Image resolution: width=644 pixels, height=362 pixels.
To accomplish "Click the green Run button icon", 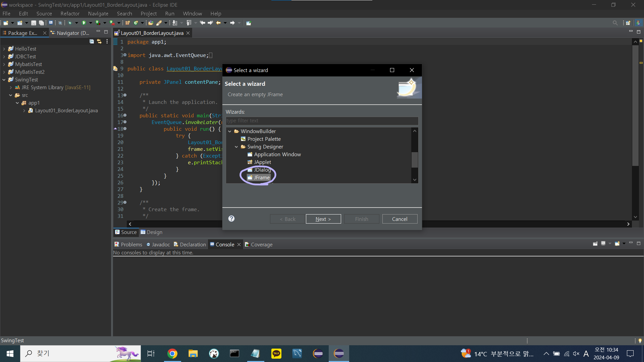I will pos(84,23).
